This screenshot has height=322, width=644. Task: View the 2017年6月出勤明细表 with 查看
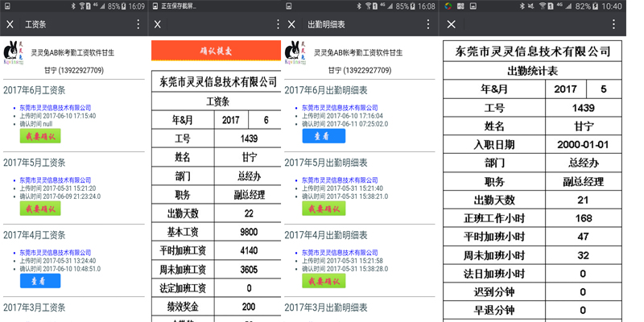pyautogui.click(x=324, y=136)
